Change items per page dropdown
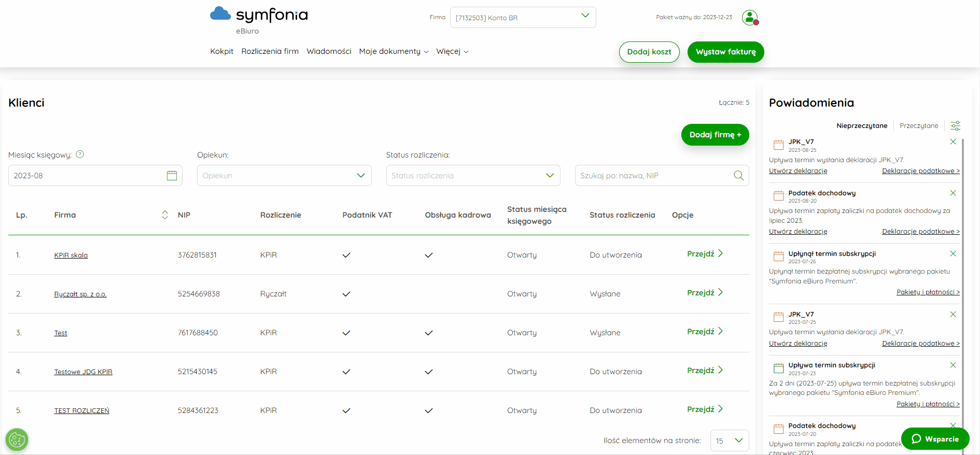The image size is (980, 455). (x=730, y=440)
